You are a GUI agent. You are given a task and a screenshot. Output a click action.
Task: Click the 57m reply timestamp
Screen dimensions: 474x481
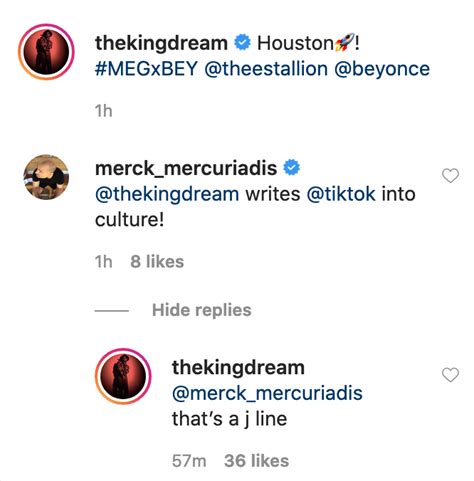tap(189, 461)
